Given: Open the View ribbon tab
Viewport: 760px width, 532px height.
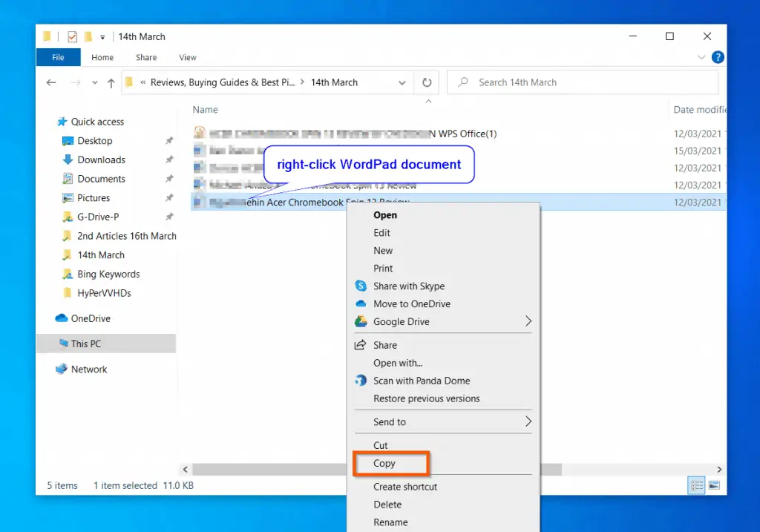Looking at the screenshot, I should click(188, 57).
